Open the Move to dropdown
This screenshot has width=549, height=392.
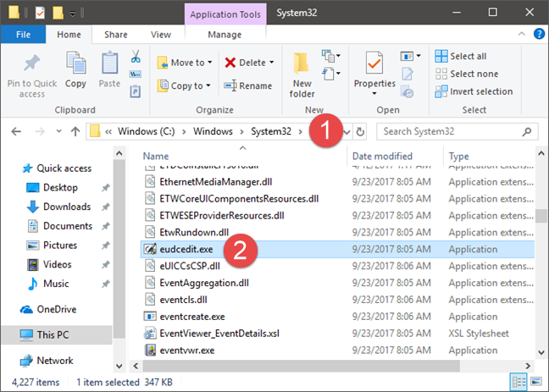point(185,63)
